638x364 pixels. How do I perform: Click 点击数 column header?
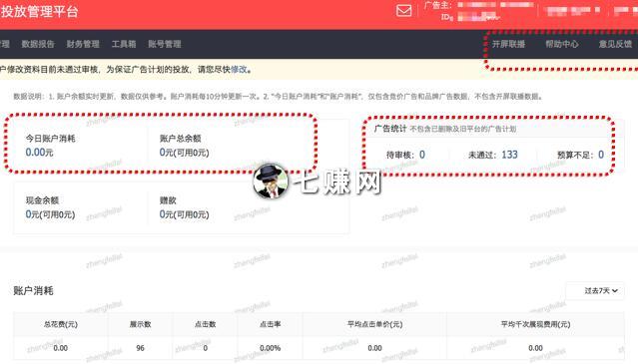pos(205,324)
